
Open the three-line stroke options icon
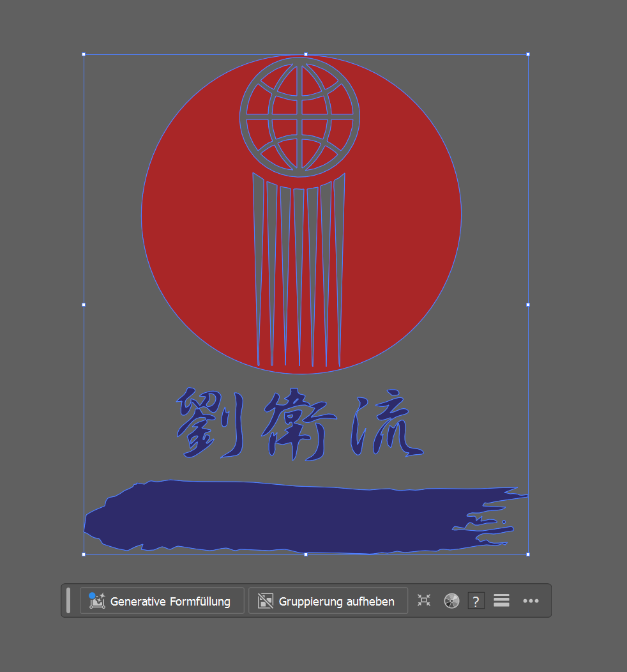(x=502, y=601)
